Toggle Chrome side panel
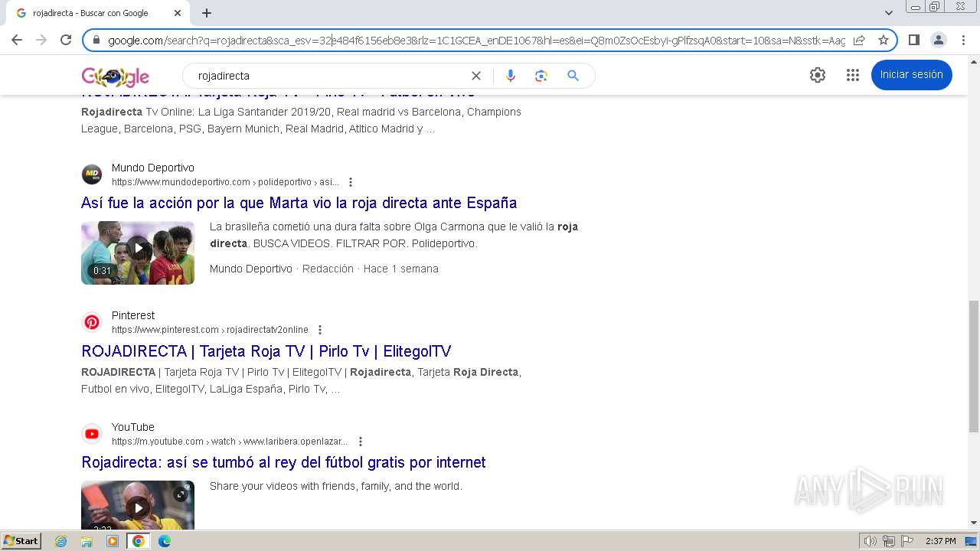The height and width of the screenshot is (551, 980). [913, 40]
